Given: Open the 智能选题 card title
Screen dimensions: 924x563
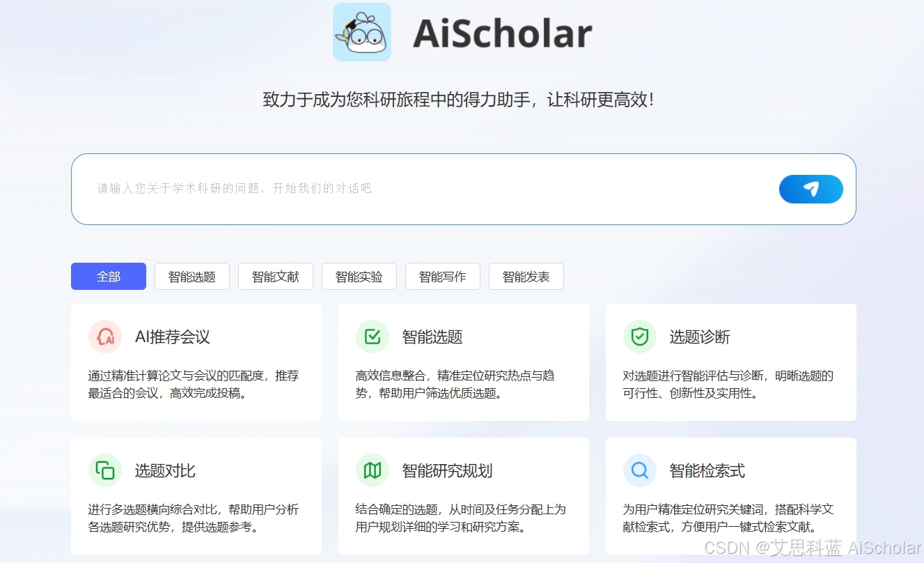Looking at the screenshot, I should [432, 337].
